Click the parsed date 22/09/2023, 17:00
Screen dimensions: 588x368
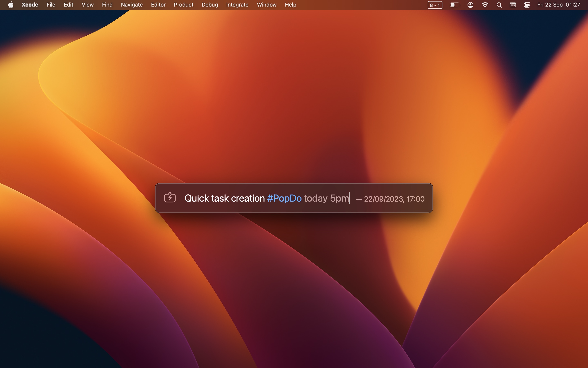point(394,199)
